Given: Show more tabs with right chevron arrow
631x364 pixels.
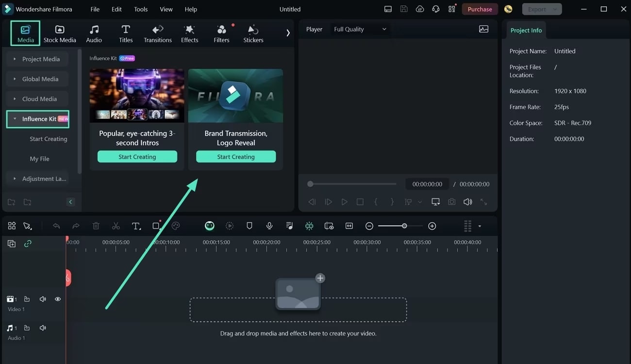Looking at the screenshot, I should pyautogui.click(x=288, y=33).
